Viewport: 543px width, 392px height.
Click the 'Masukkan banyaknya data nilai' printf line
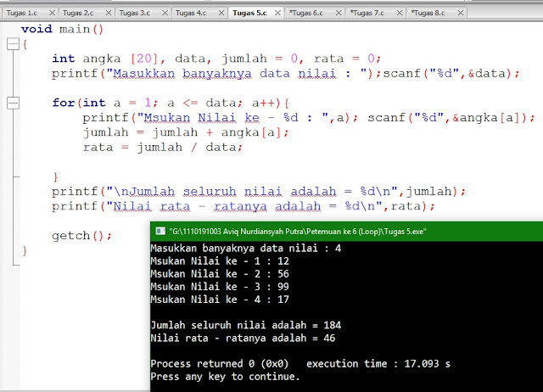pyautogui.click(x=286, y=74)
